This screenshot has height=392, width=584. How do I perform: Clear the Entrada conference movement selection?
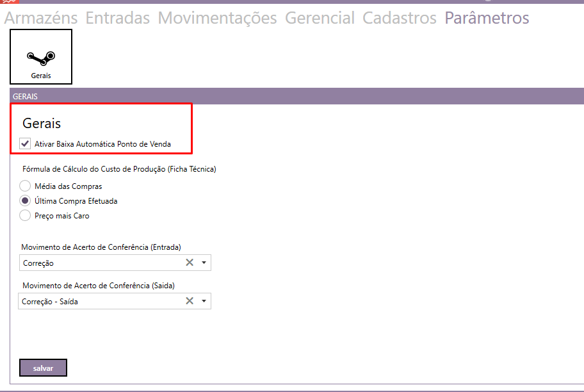click(x=190, y=263)
